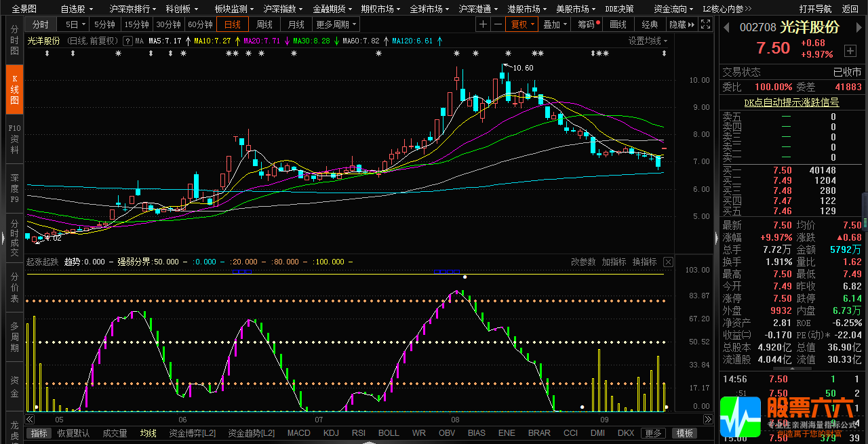868x444 pixels.
Task: Open 分时图 sidebar view
Action: pos(14,41)
